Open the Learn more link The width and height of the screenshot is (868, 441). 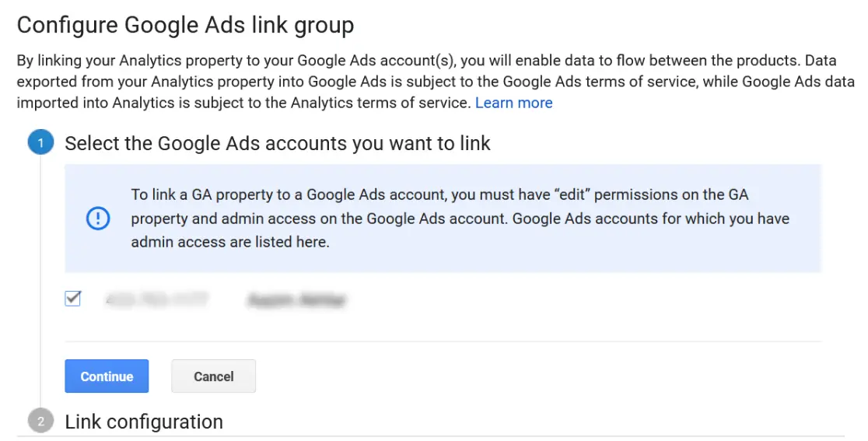513,103
